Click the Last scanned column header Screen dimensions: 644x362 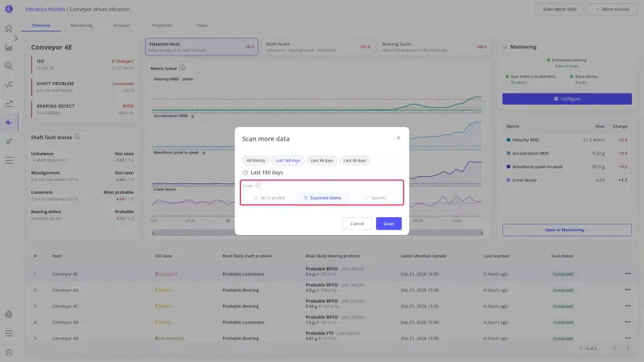click(496, 256)
